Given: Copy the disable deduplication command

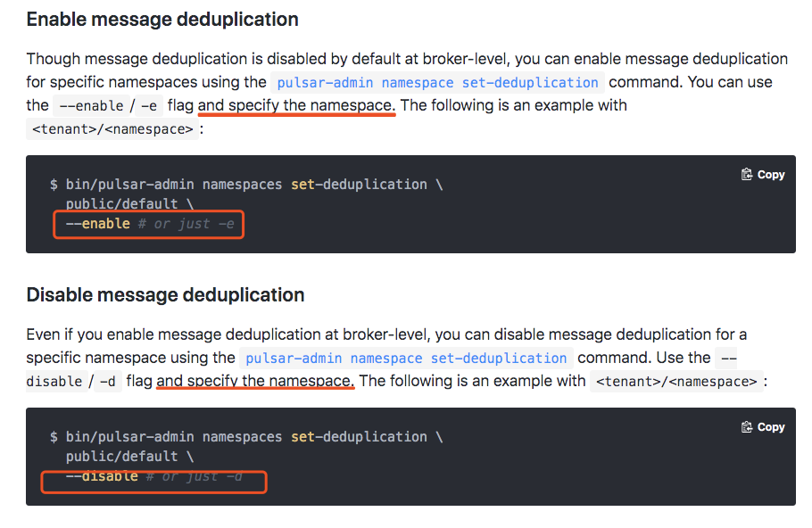Looking at the screenshot, I should click(x=763, y=427).
